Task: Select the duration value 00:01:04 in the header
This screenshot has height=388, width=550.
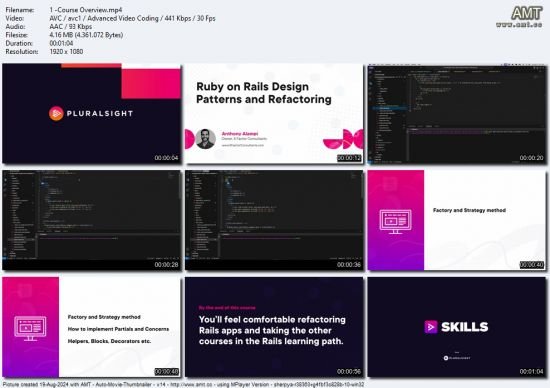Action: [x=61, y=43]
